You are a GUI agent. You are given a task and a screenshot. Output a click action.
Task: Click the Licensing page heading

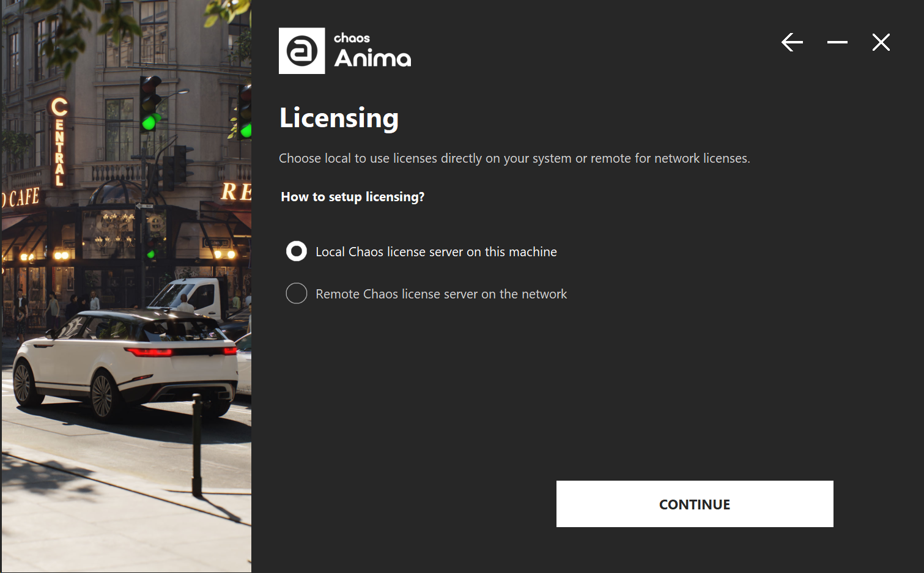(x=339, y=118)
